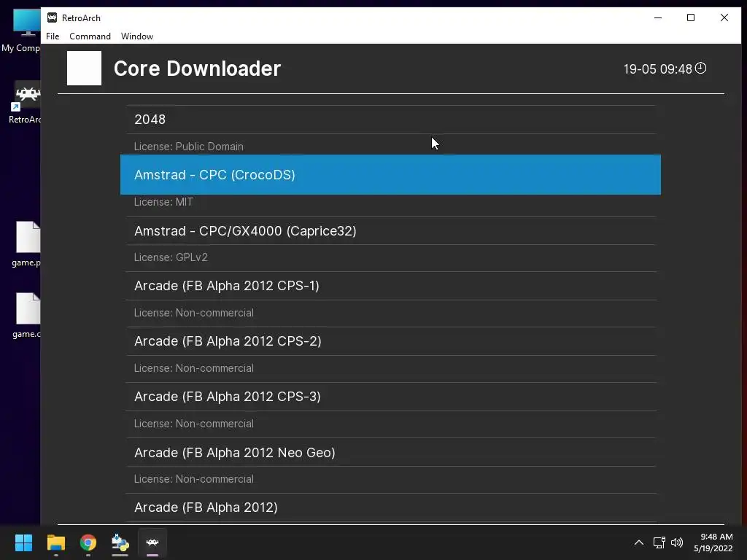Viewport: 747px width, 560px height.
Task: Open the Command menu
Action: point(90,36)
